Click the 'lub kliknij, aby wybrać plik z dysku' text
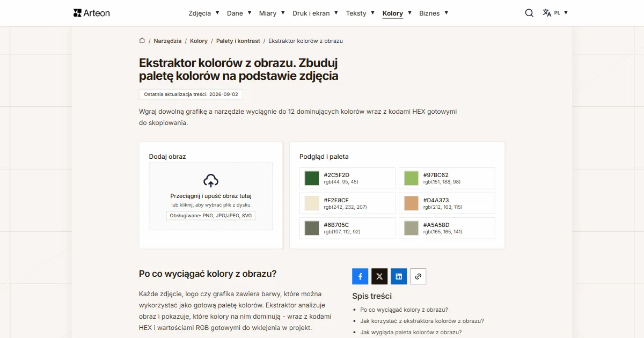Image resolution: width=644 pixels, height=338 pixels. [x=211, y=205]
